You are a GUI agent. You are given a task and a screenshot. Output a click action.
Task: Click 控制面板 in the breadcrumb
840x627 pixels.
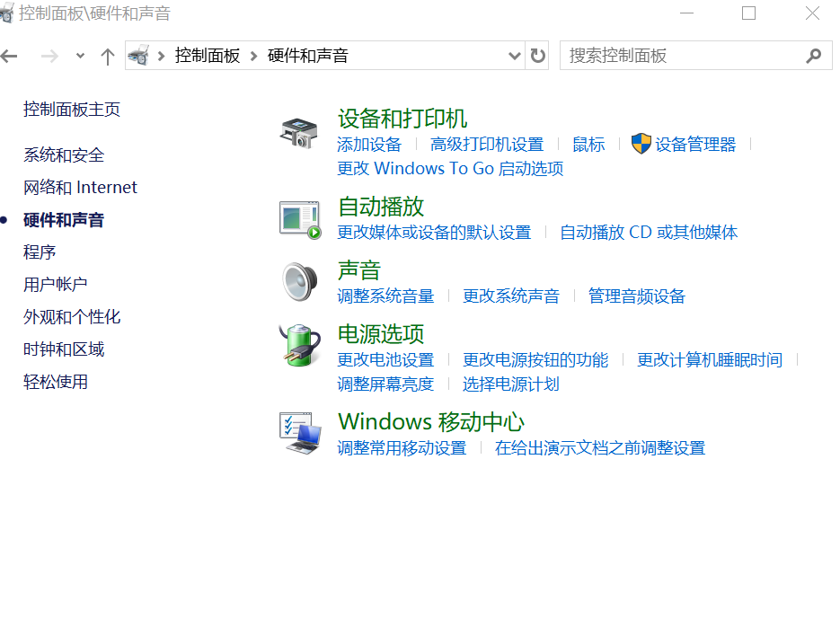click(x=208, y=56)
